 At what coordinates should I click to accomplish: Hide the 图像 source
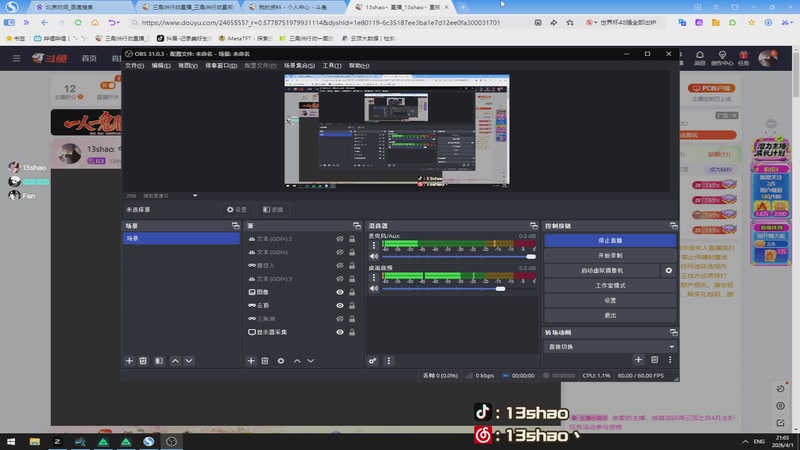tap(340, 292)
